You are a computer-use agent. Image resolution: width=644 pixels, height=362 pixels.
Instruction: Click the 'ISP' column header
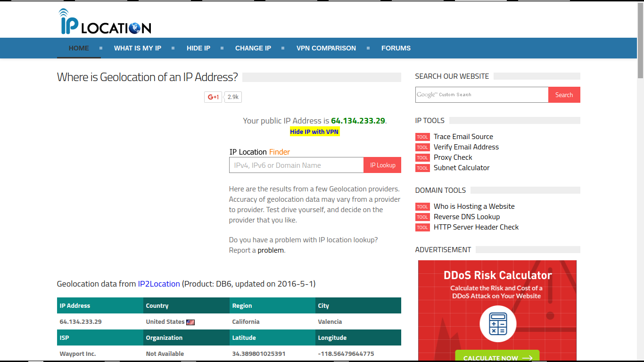pos(100,337)
